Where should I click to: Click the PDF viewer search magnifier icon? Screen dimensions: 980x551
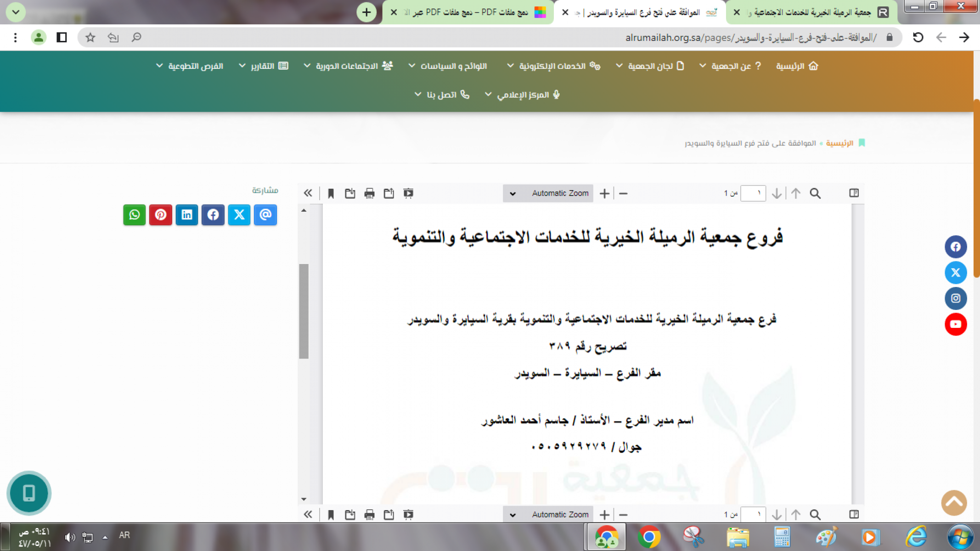click(x=815, y=193)
